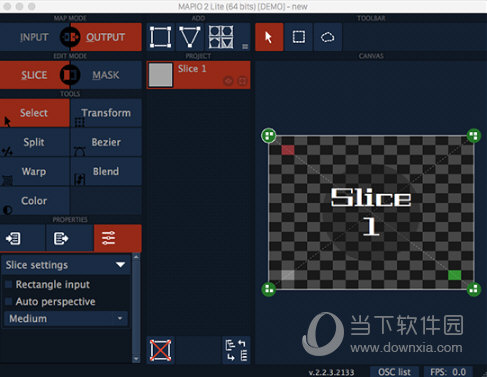The width and height of the screenshot is (487, 377).
Task: Click the FPS 0.0 indicator
Action: pyautogui.click(x=448, y=372)
